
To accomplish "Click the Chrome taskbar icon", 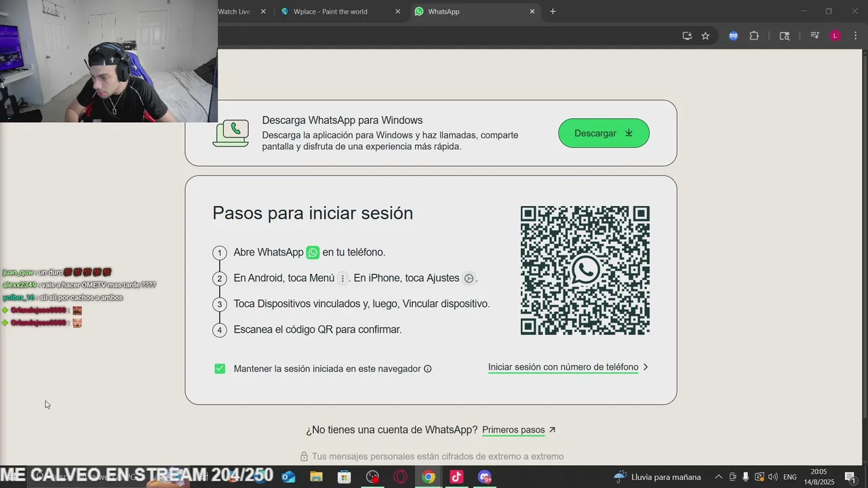I will [x=428, y=476].
